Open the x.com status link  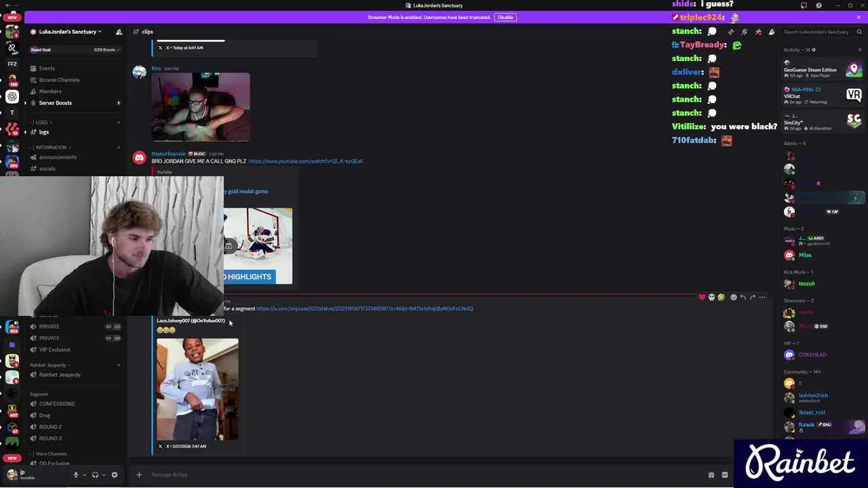coord(365,309)
